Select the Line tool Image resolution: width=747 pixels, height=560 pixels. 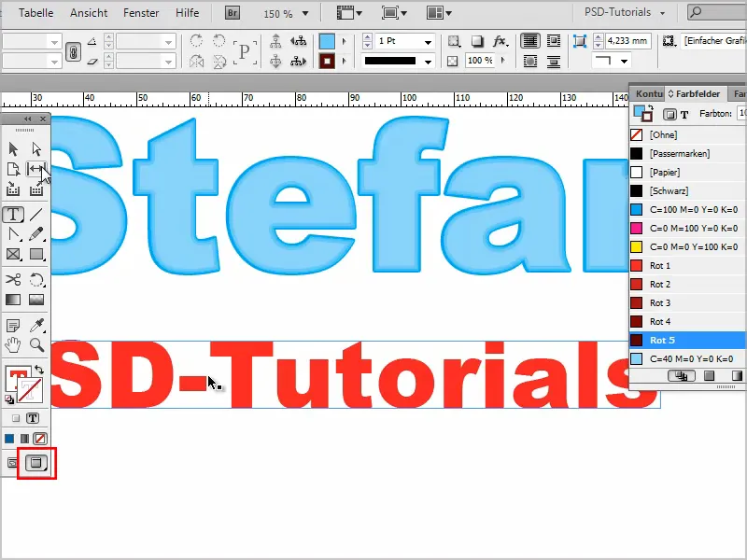pos(36,215)
